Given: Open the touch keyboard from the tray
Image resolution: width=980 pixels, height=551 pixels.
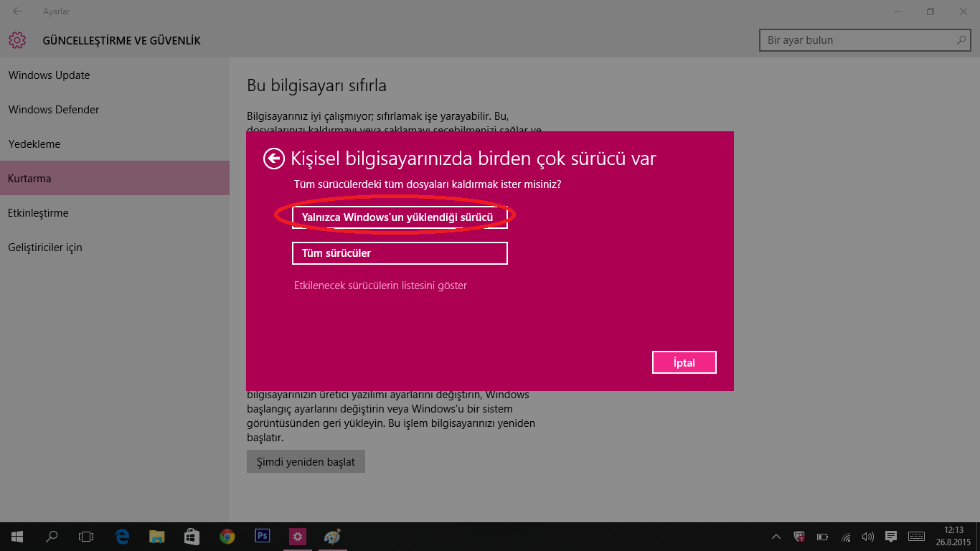Looking at the screenshot, I should [x=916, y=537].
